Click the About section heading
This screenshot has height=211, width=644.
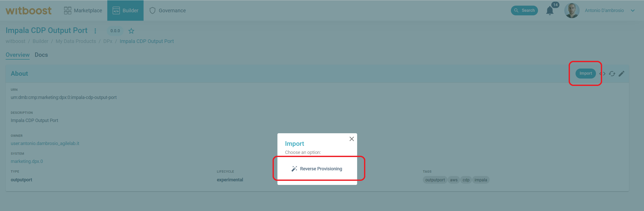(19, 74)
